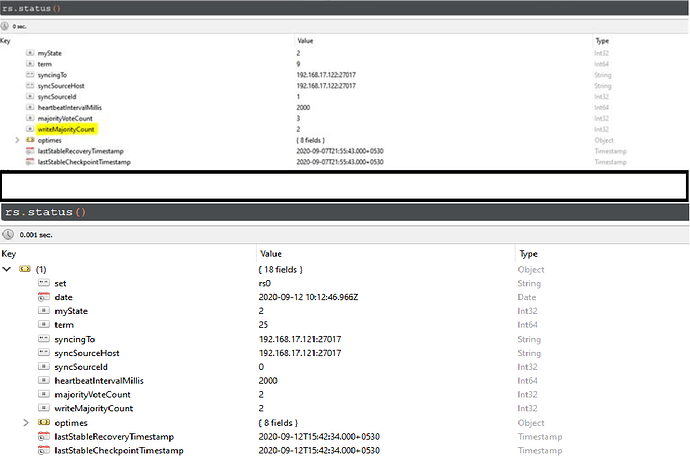690x461 pixels.
Task: Collapse the (1) root document node
Action: point(9,269)
